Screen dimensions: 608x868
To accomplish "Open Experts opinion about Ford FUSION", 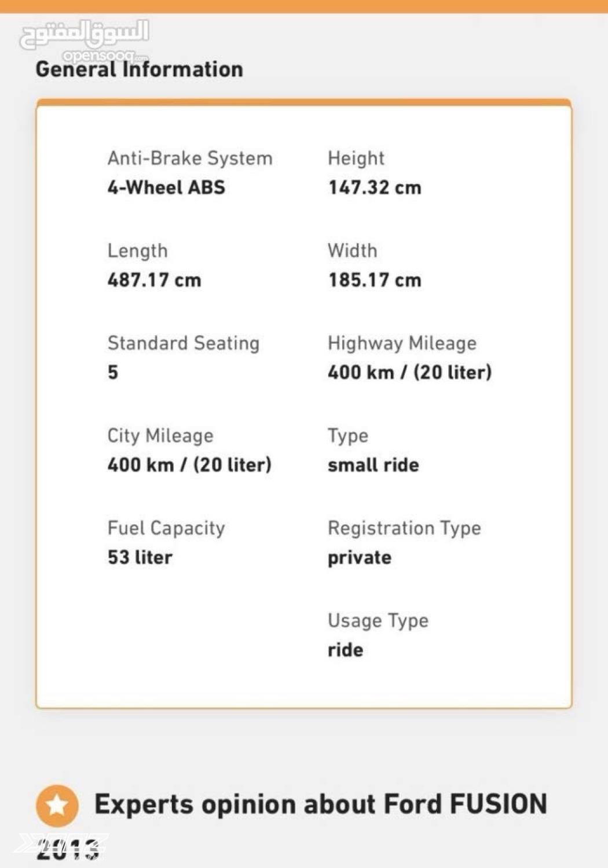I will [320, 804].
